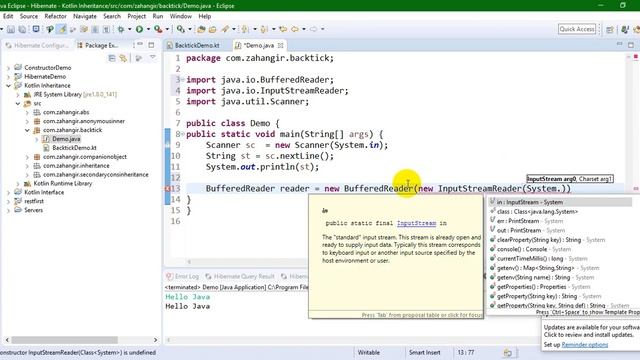
Task: Collapse the Kotlin Inheritance project node
Action: tap(8, 86)
